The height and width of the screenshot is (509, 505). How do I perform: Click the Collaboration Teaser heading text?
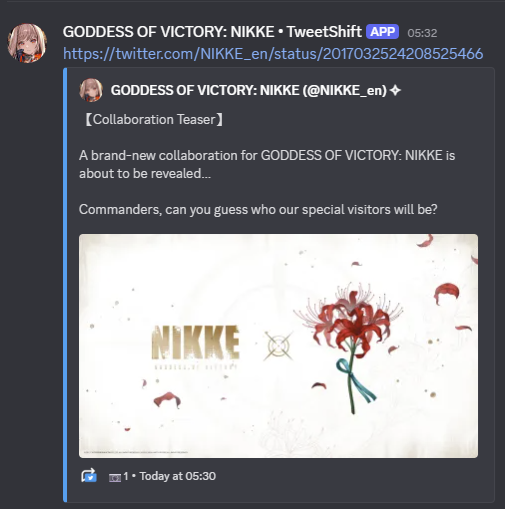(154, 120)
